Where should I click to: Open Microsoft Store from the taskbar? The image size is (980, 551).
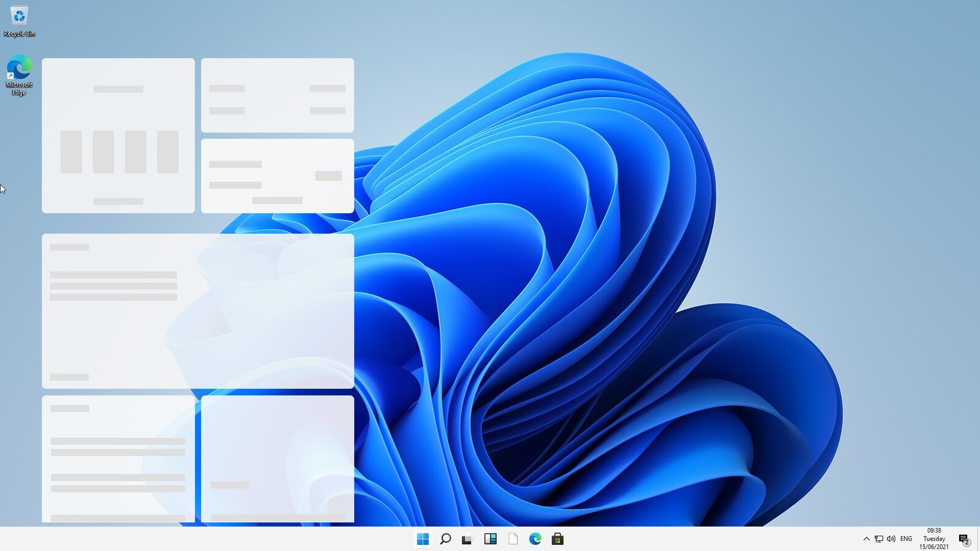pos(557,539)
